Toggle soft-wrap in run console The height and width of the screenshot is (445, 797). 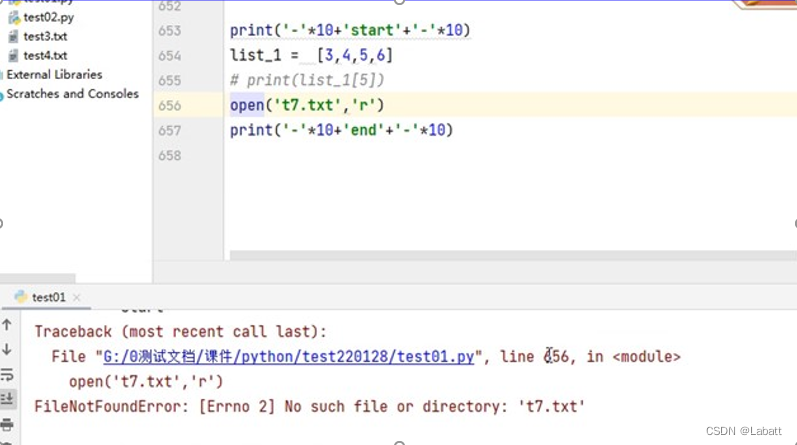(x=7, y=374)
